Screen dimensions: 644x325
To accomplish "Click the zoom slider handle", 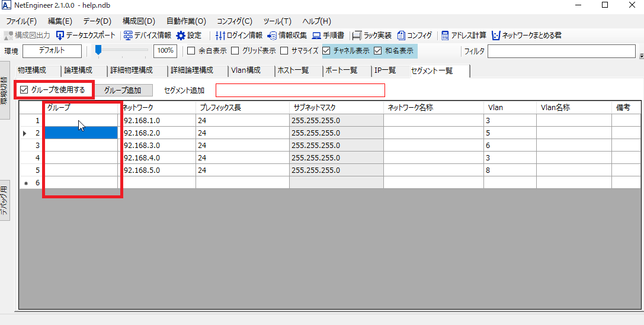I will 98,50.
